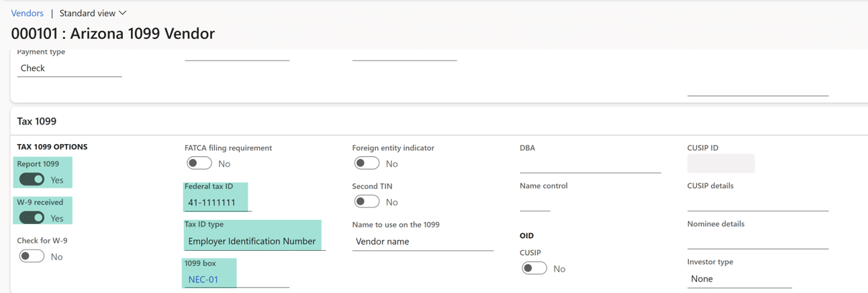Enable the OID CUSIP toggle

point(534,268)
